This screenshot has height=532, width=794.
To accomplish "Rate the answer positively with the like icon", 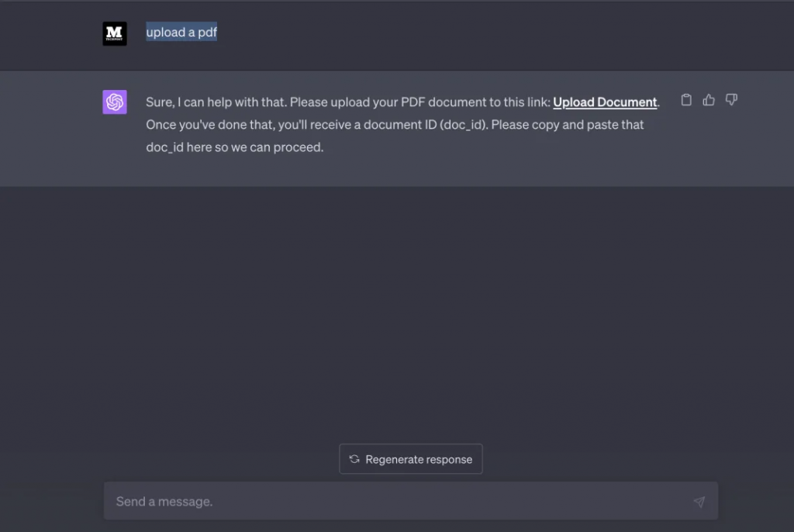I will 708,100.
